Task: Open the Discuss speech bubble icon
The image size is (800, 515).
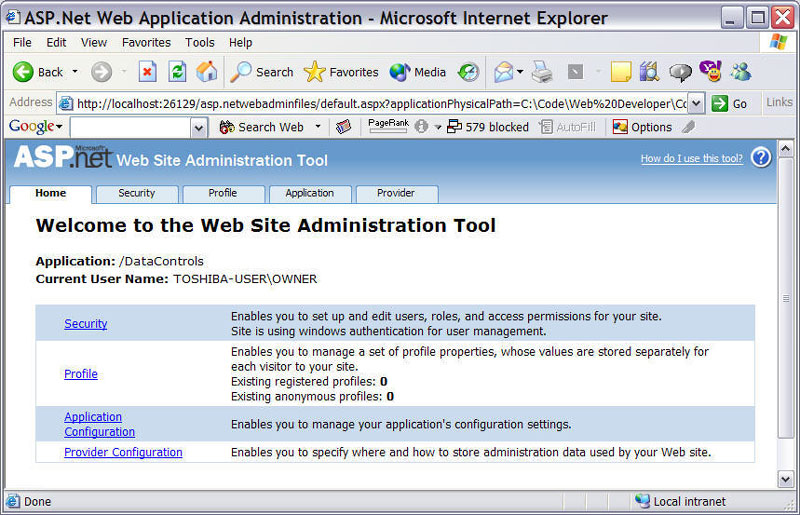Action: coord(680,72)
